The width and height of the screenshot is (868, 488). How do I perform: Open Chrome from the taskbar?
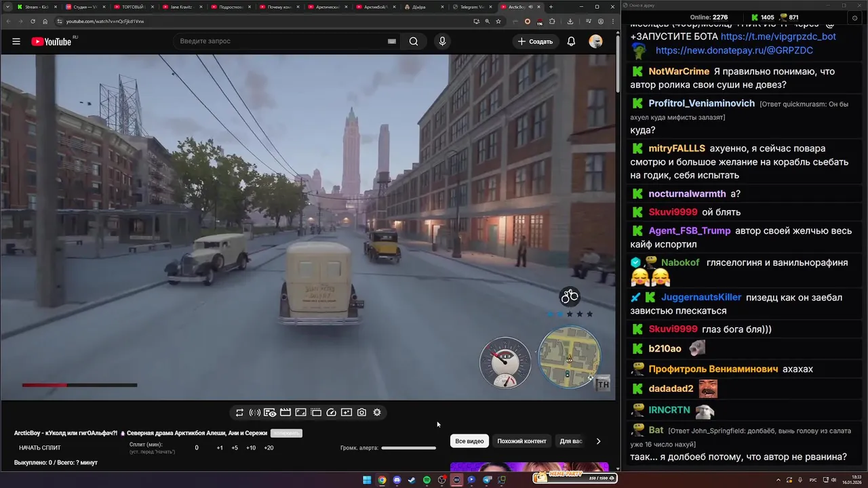[382, 480]
